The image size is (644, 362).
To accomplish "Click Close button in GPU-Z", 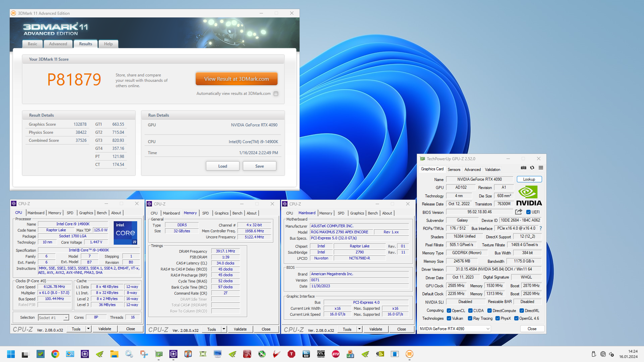I will (x=532, y=329).
